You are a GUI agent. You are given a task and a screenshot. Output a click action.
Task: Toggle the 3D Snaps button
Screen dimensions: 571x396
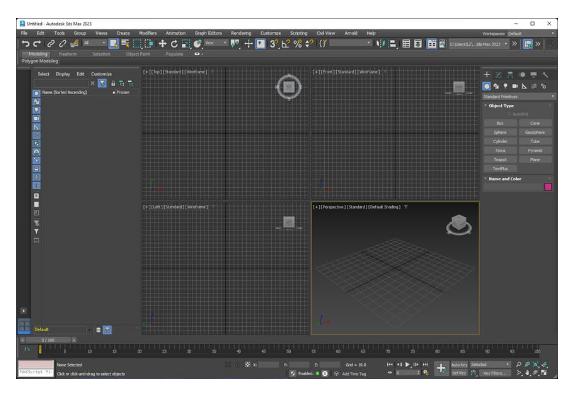click(x=274, y=44)
